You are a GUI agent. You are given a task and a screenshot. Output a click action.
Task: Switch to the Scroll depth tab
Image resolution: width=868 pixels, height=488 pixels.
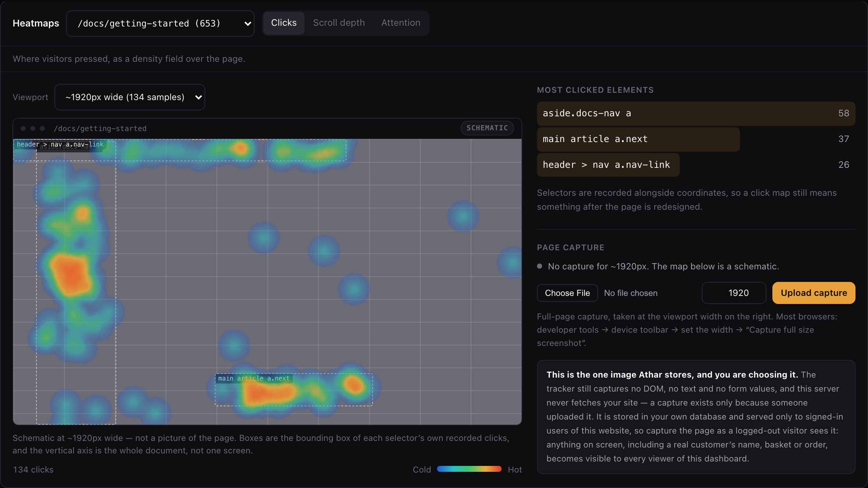point(339,23)
